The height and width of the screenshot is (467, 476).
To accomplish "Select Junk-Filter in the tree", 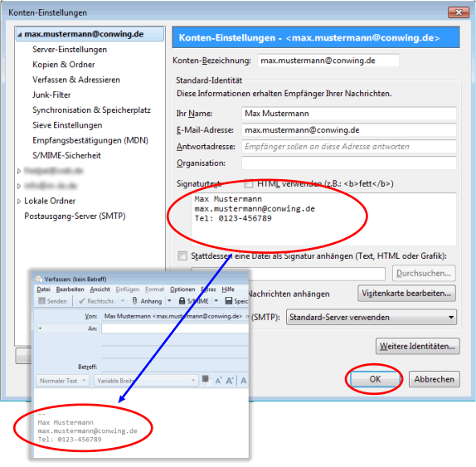I will click(51, 95).
